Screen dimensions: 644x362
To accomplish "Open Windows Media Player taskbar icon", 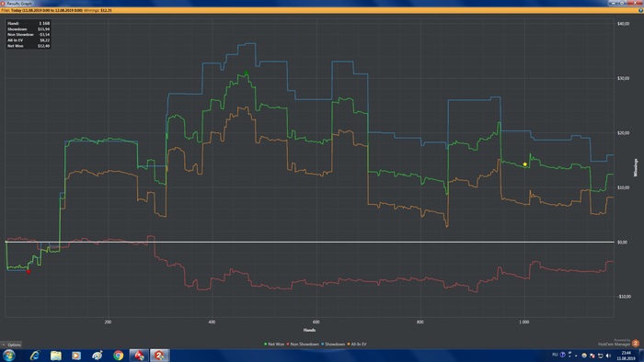I will click(76, 356).
